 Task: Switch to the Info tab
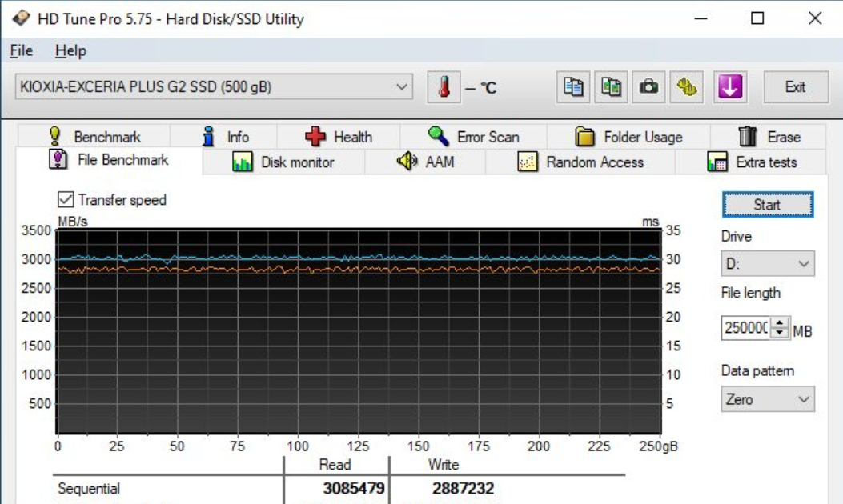pyautogui.click(x=224, y=137)
